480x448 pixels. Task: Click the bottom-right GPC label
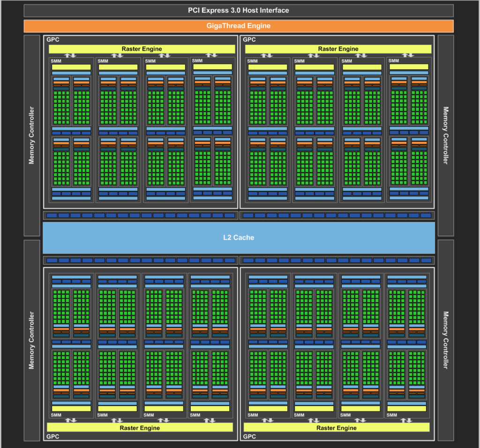click(248, 437)
